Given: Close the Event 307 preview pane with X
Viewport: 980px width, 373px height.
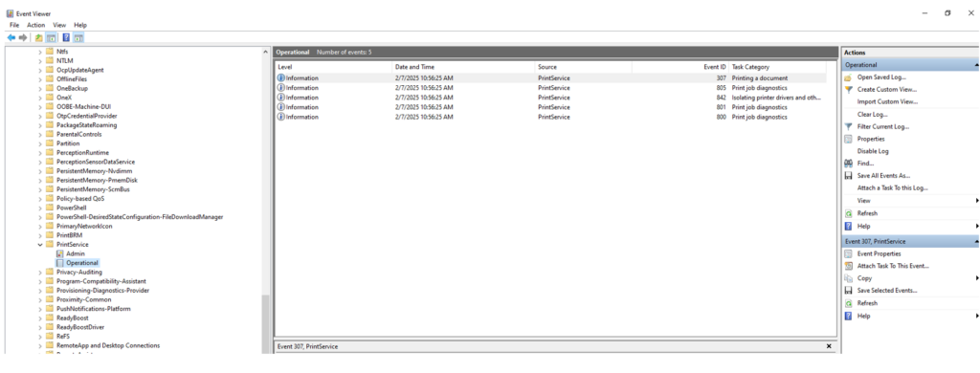Looking at the screenshot, I should (x=829, y=346).
